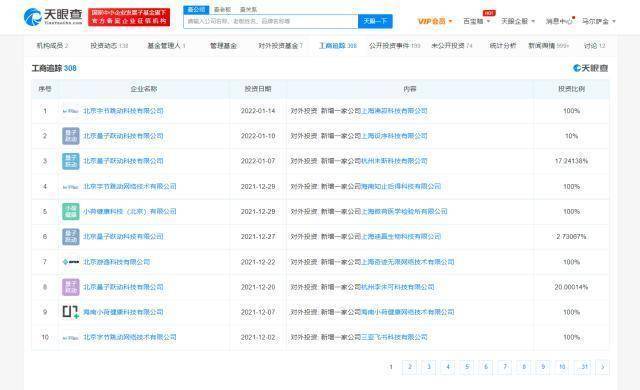
Task: Click the company logo in row 6
Action: [x=71, y=237]
